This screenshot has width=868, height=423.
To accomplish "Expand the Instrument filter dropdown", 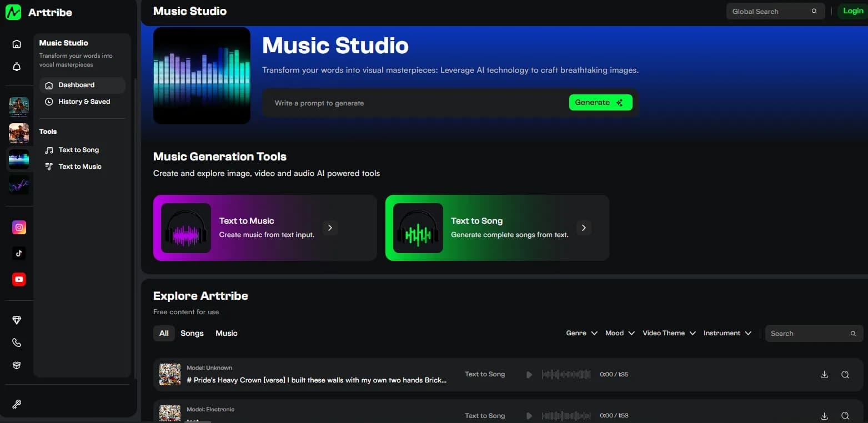I will coord(727,333).
